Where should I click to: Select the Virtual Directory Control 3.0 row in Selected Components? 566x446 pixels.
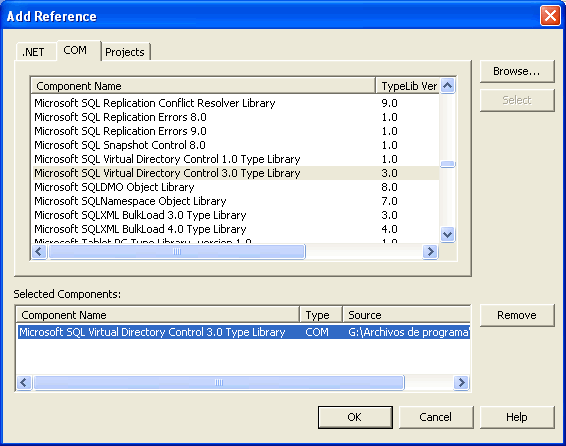[x=244, y=332]
